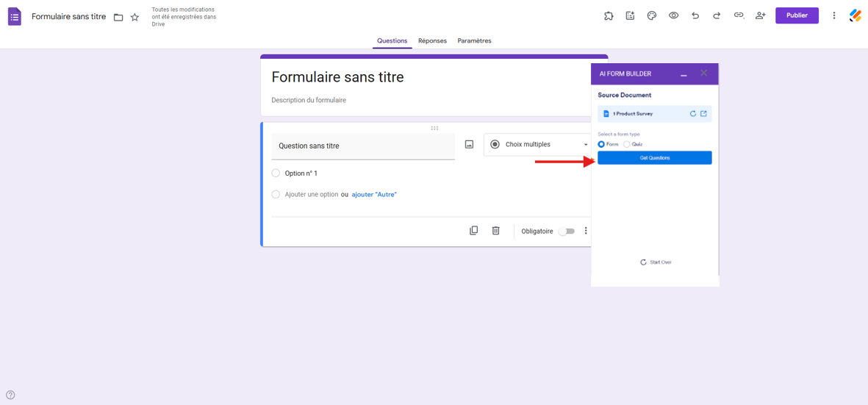868x405 pixels.
Task: Click Ajouter une option
Action: (x=311, y=195)
